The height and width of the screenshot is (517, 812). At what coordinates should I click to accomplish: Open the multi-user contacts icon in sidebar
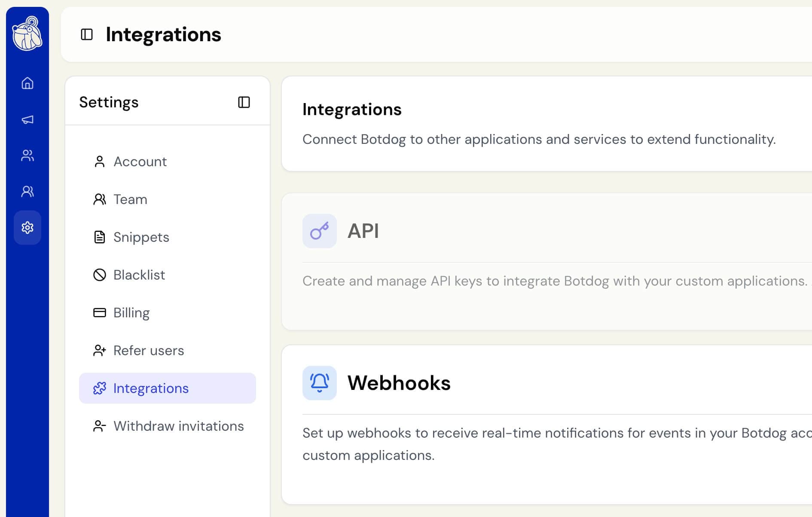(27, 155)
